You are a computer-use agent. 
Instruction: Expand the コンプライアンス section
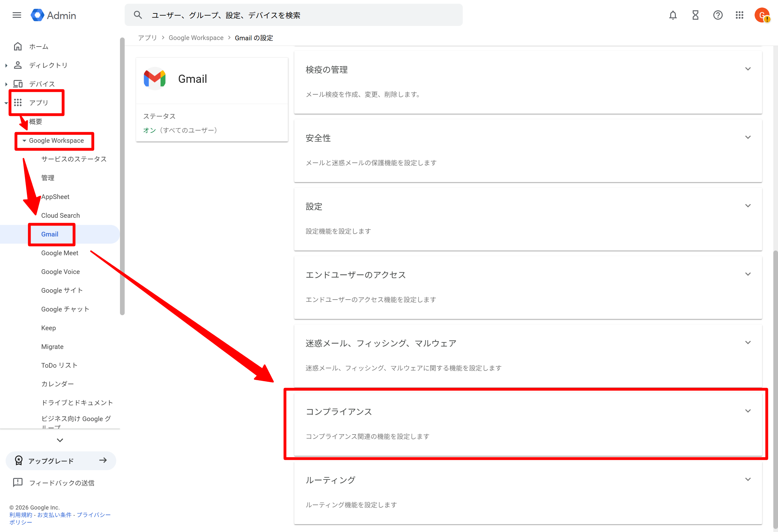748,411
